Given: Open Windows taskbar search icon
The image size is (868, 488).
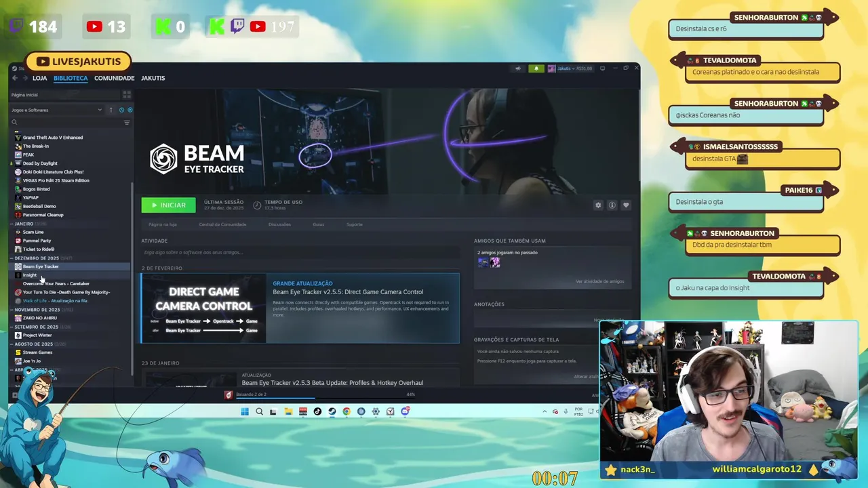Looking at the screenshot, I should (x=259, y=411).
